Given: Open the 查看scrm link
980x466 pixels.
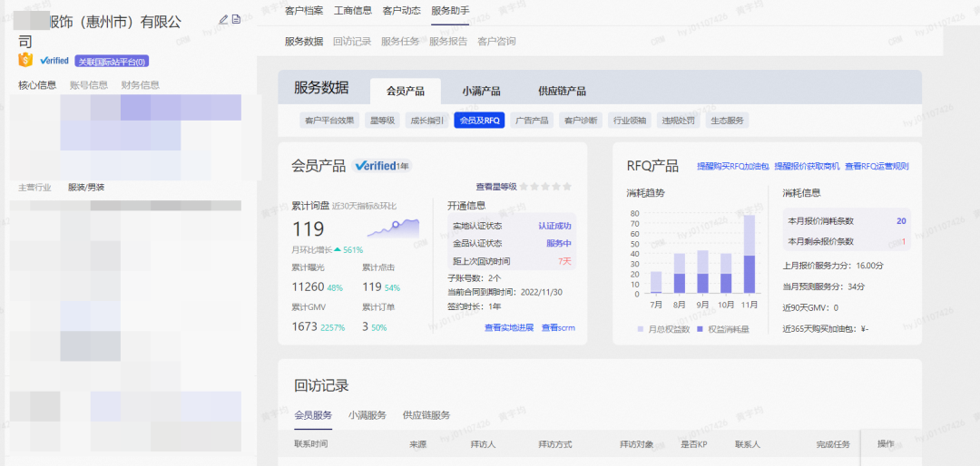Looking at the screenshot, I should coord(558,327).
